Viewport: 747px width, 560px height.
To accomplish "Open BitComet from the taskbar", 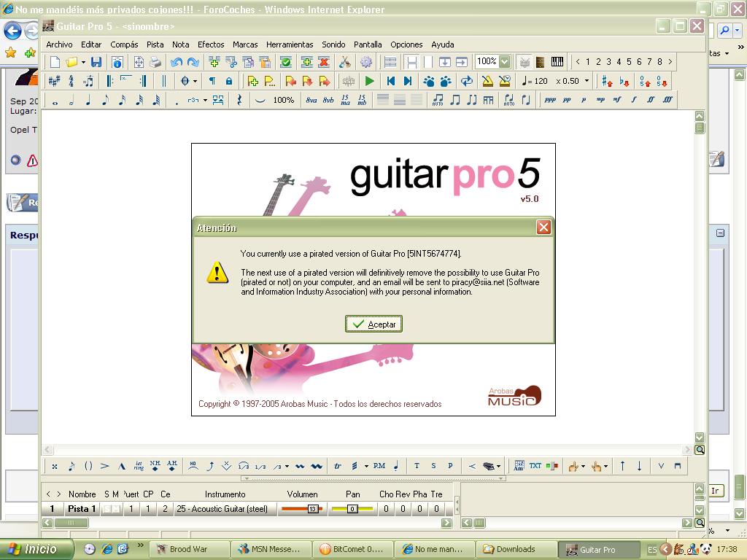I will pos(352,549).
